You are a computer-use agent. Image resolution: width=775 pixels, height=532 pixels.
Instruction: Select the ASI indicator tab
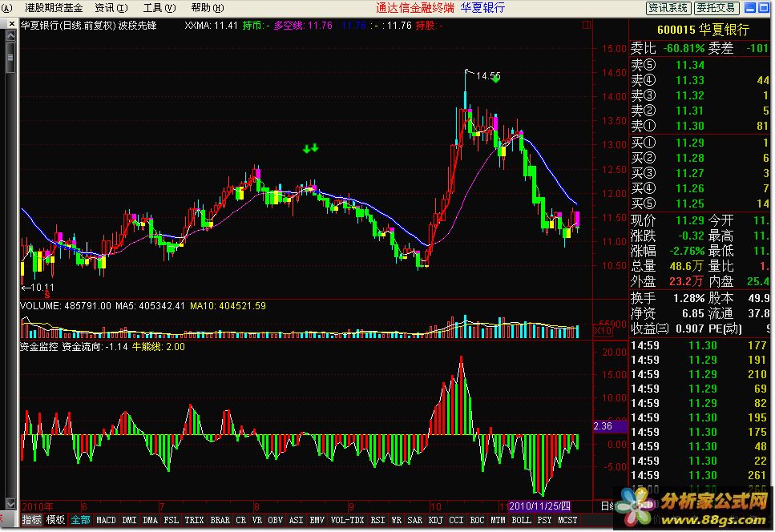click(x=296, y=520)
